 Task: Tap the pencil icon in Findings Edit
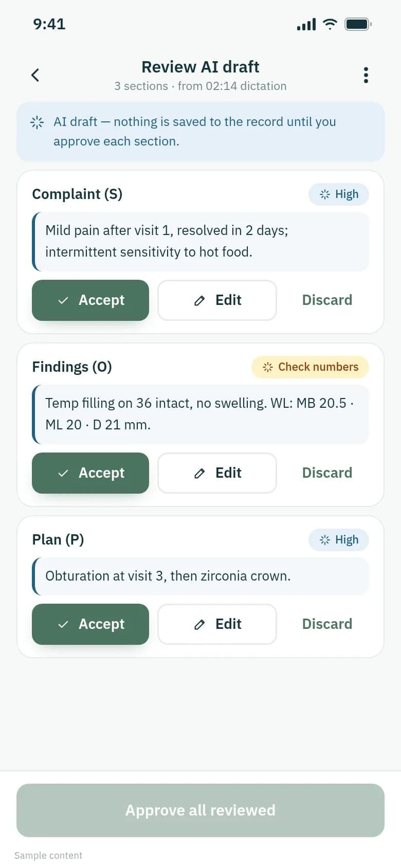point(199,473)
